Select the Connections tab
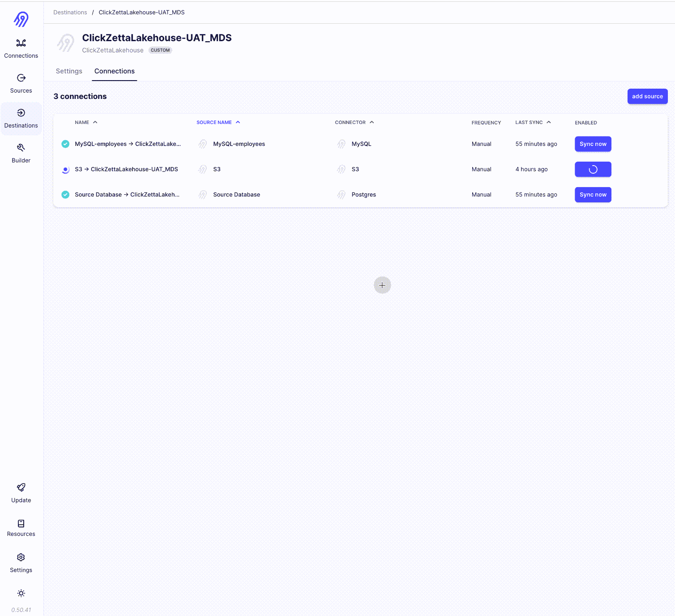 point(114,71)
